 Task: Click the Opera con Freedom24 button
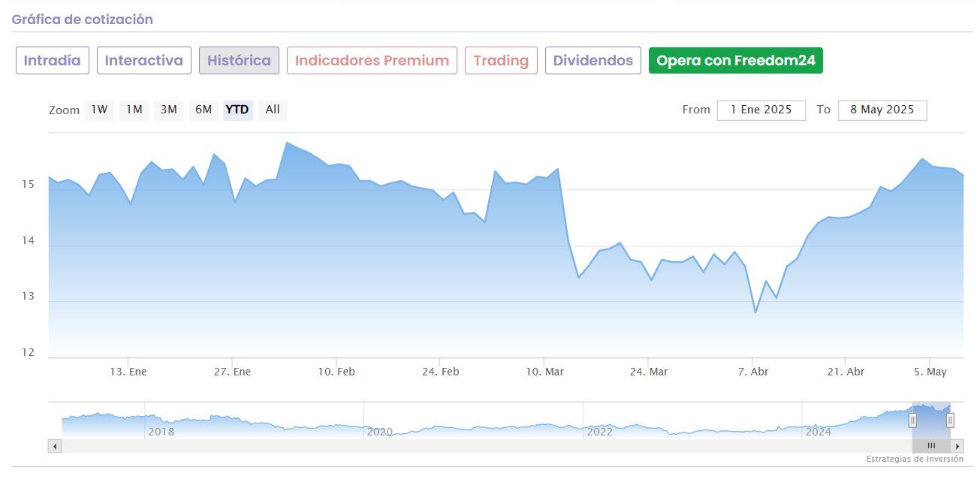[735, 61]
